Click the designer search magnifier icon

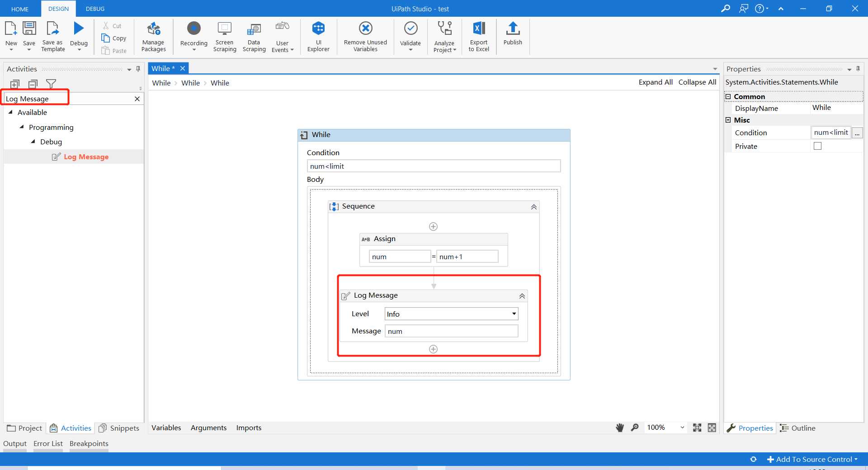coord(635,427)
